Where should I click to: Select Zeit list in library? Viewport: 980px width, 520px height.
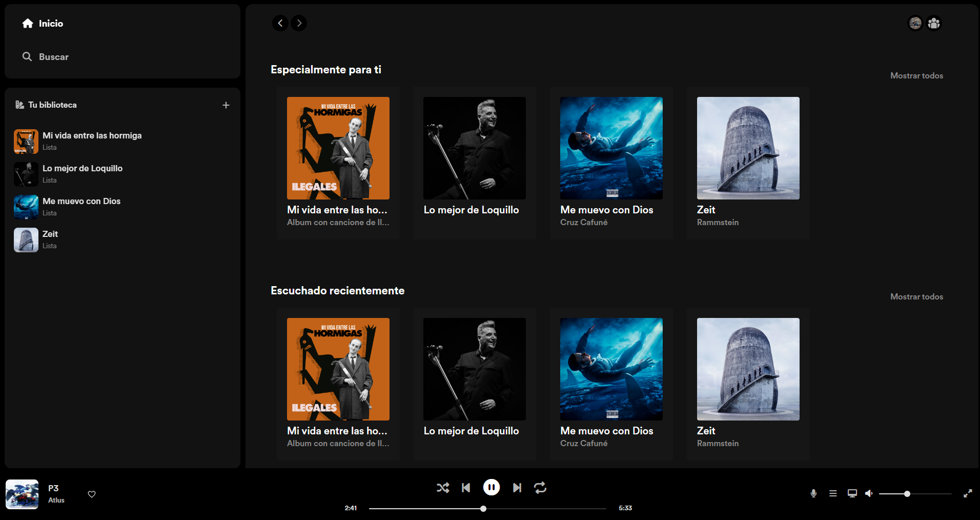coord(122,240)
